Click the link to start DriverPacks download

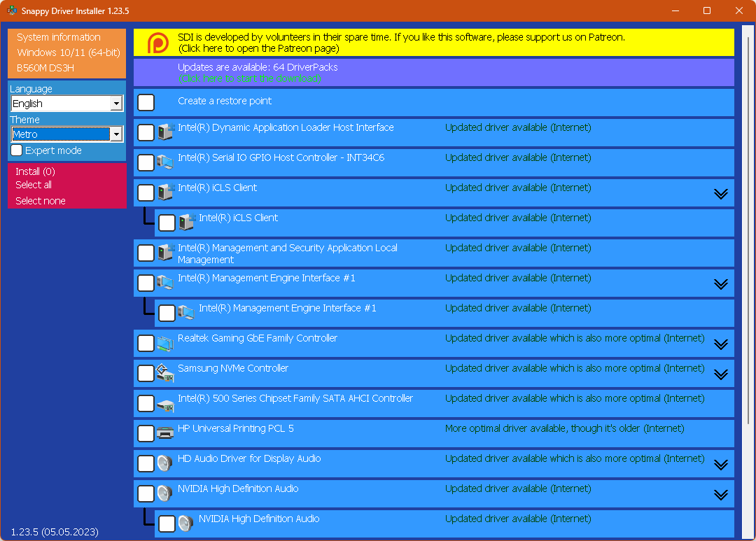[x=249, y=78]
